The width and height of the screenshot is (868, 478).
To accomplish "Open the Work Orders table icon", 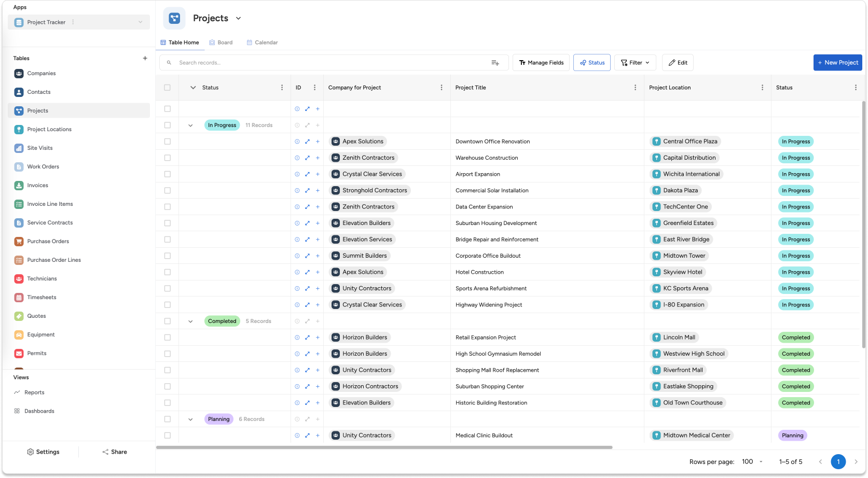I will pyautogui.click(x=19, y=167).
